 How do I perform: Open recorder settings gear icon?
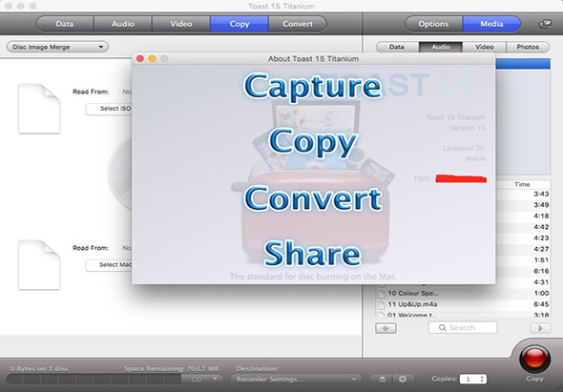(x=403, y=379)
